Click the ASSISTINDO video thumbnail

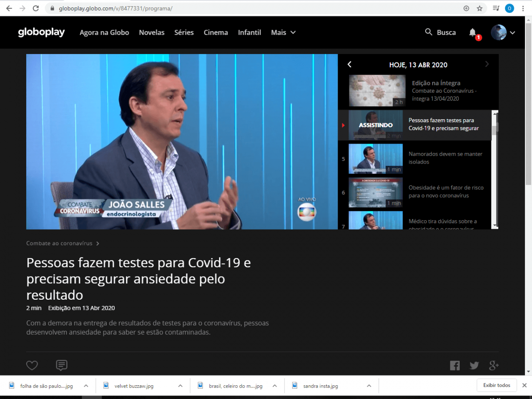[x=376, y=124]
